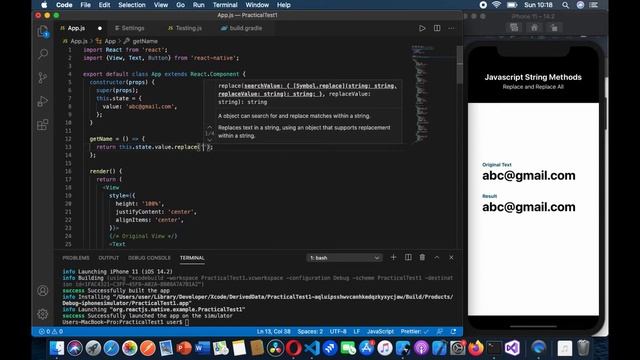Launch Safari from the Dock
This screenshot has width=640, height=360.
111,348
